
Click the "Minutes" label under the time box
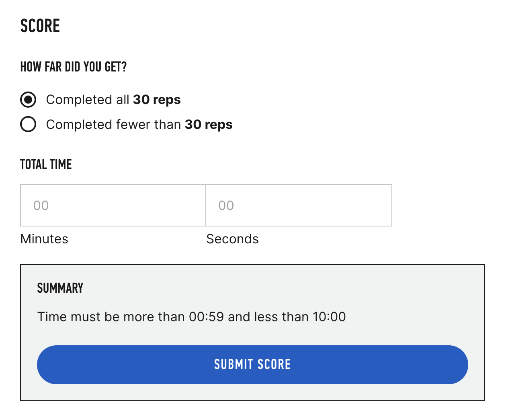pyautogui.click(x=44, y=239)
